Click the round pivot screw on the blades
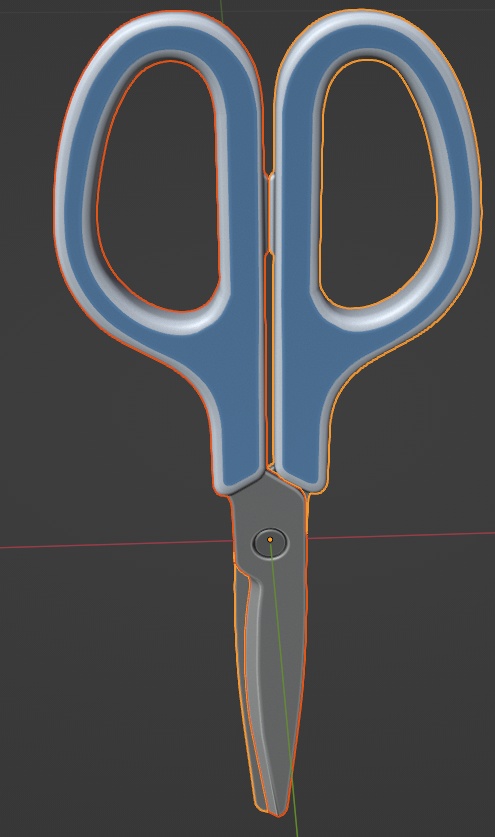The image size is (495, 837). point(270,542)
